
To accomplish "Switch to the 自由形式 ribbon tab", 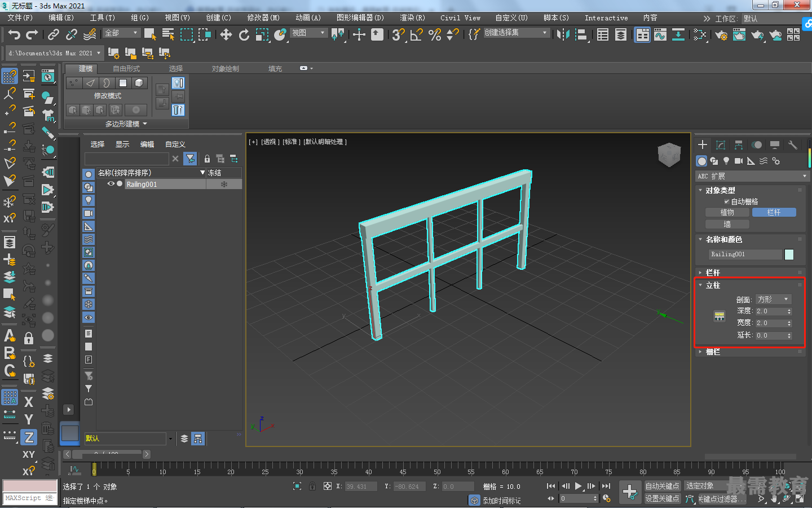I will coord(126,69).
